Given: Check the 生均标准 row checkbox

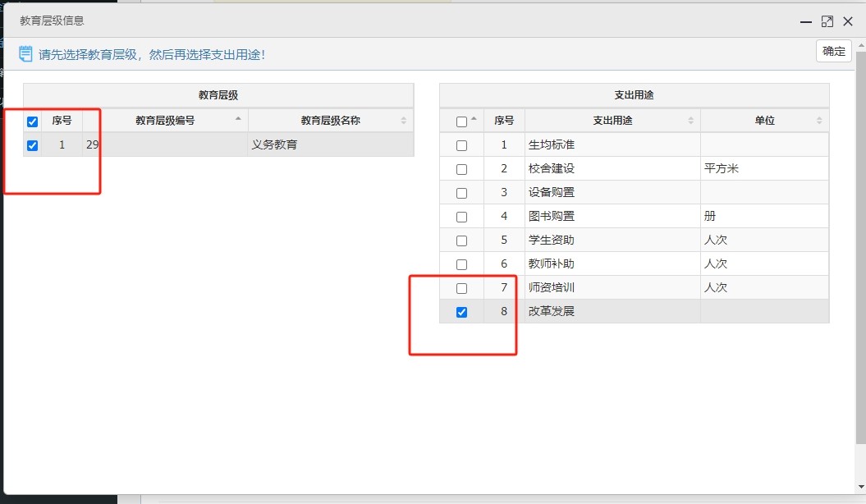Looking at the screenshot, I should point(461,146).
